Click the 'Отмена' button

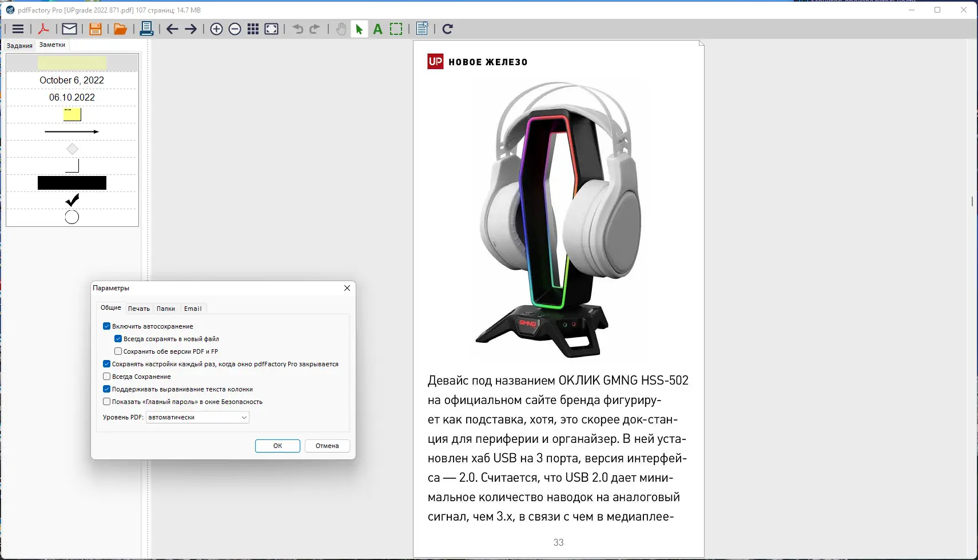point(327,446)
